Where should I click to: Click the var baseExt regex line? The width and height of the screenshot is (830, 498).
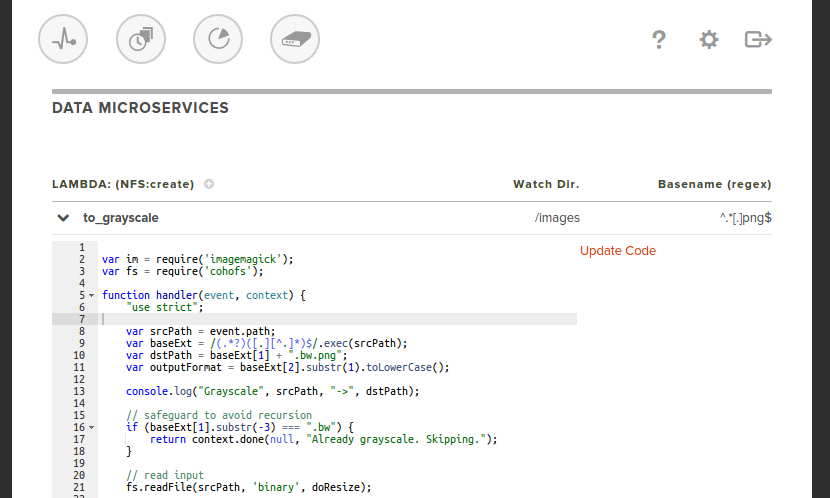tap(267, 343)
